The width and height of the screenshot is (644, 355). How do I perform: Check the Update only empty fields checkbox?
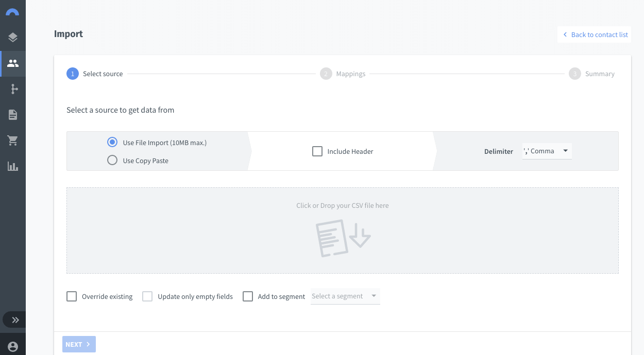pyautogui.click(x=147, y=296)
